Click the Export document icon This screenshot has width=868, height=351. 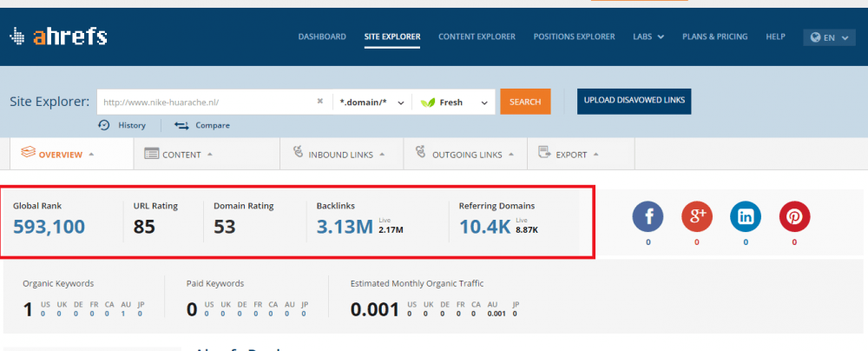tap(544, 153)
